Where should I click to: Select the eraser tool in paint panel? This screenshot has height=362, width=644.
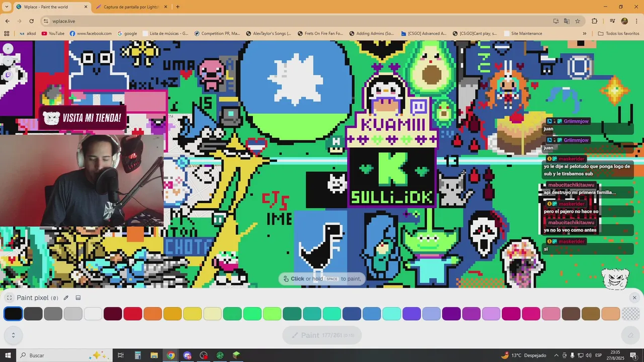630,335
